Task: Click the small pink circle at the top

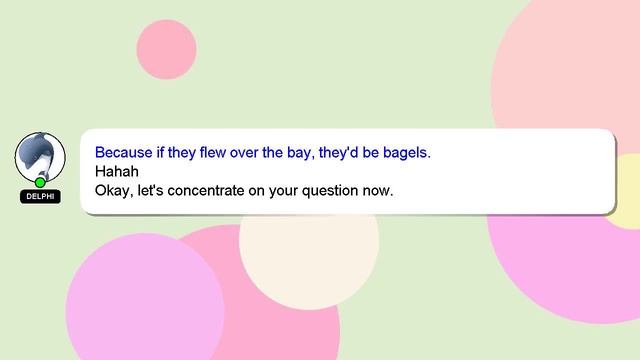Action: tap(167, 49)
